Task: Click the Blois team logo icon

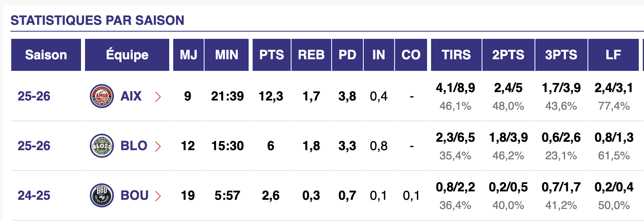Action: (x=102, y=146)
